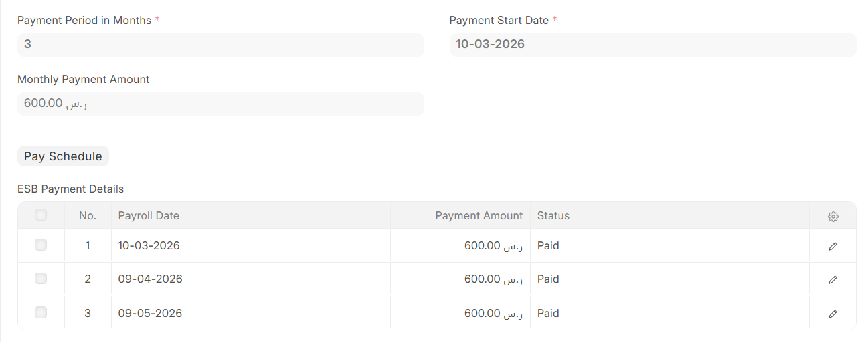Click Paid status in row 3
Image resolution: width=868 pixels, height=343 pixels.
[x=548, y=313]
